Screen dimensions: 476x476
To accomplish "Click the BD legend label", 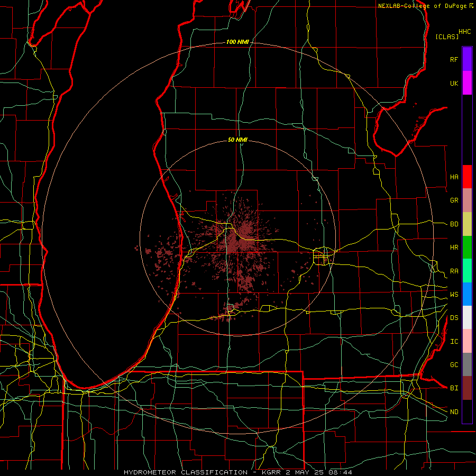I will tap(454, 224).
